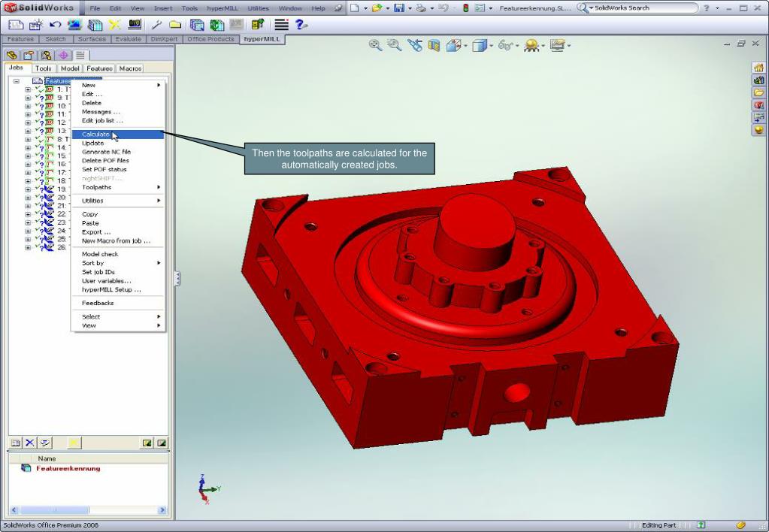The height and width of the screenshot is (532, 769).
Task: Collapse the Featureerkennung root job list node
Action: 17,81
